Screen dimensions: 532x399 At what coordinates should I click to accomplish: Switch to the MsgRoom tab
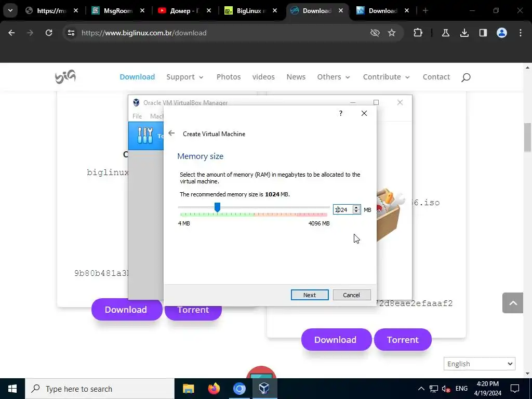118,11
